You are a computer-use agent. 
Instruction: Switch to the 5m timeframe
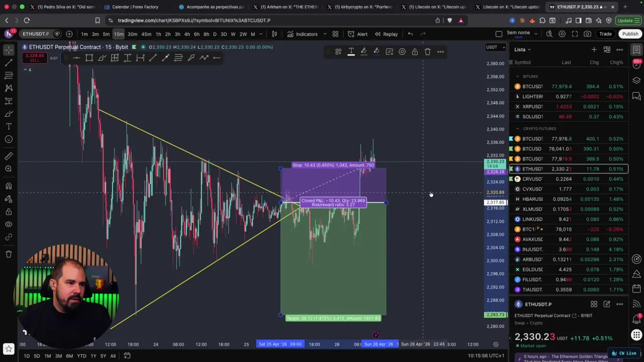(106, 34)
